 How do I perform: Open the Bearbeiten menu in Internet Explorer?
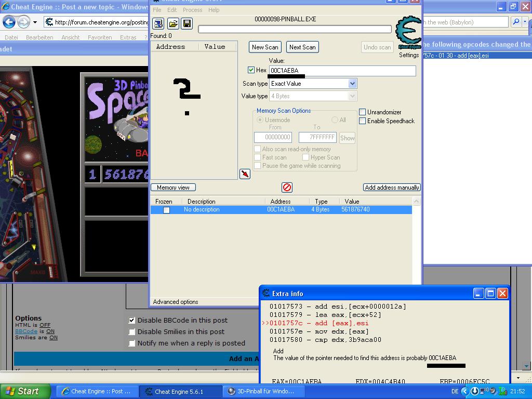tap(39, 37)
